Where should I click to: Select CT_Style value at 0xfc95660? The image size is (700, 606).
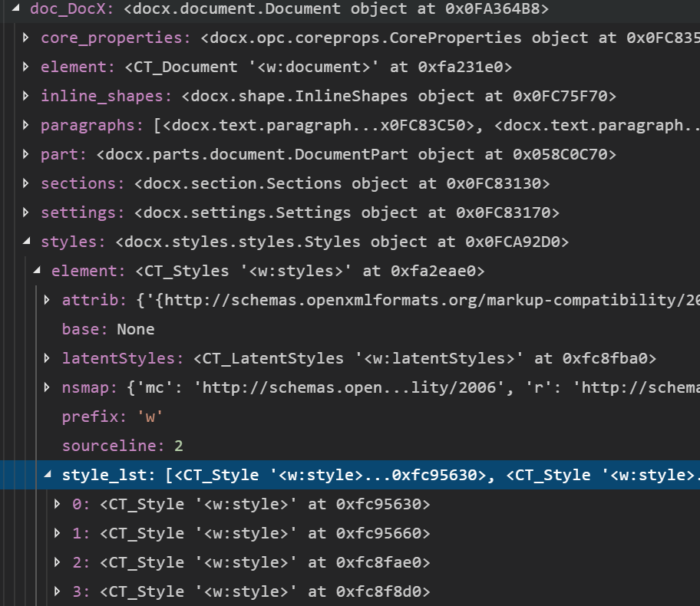coord(265,533)
